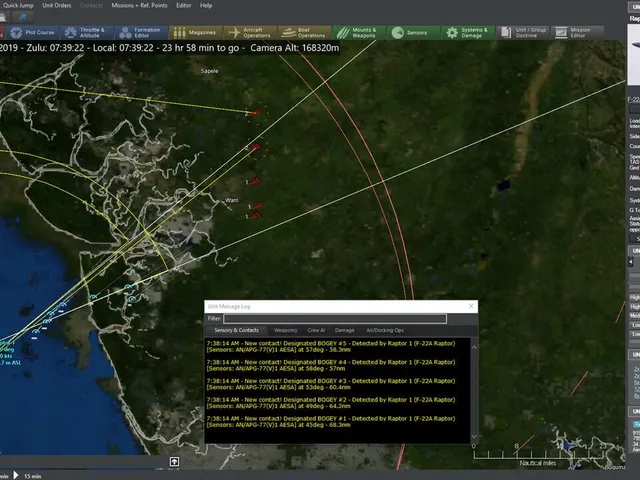Screen dimensions: 640x480
Task: Open Aircraft Operations
Action: [250, 33]
